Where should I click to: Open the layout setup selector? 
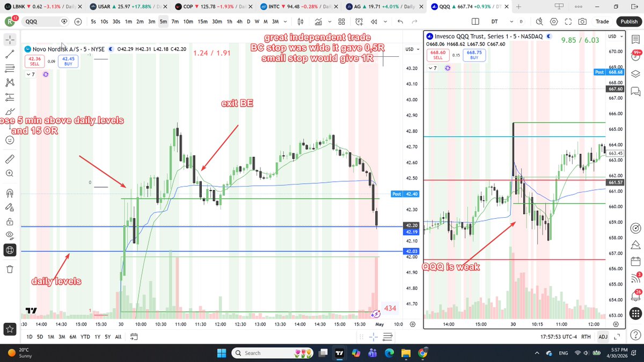coord(475,22)
